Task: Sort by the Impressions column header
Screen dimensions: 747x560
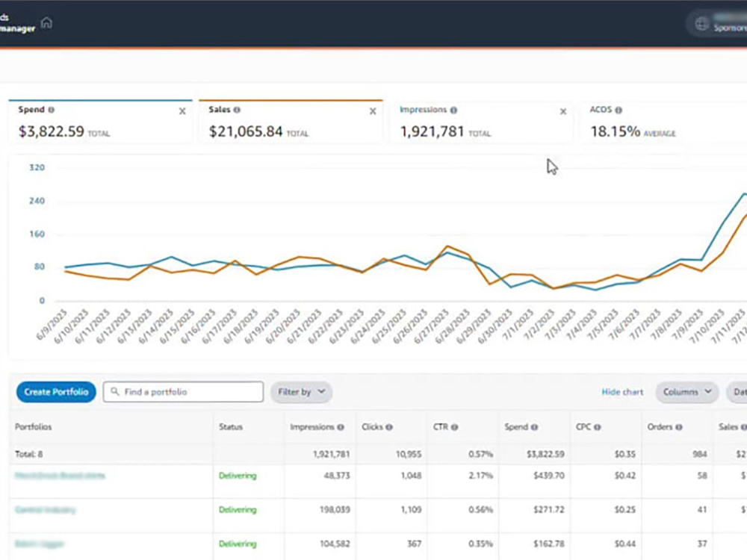Action: point(312,426)
